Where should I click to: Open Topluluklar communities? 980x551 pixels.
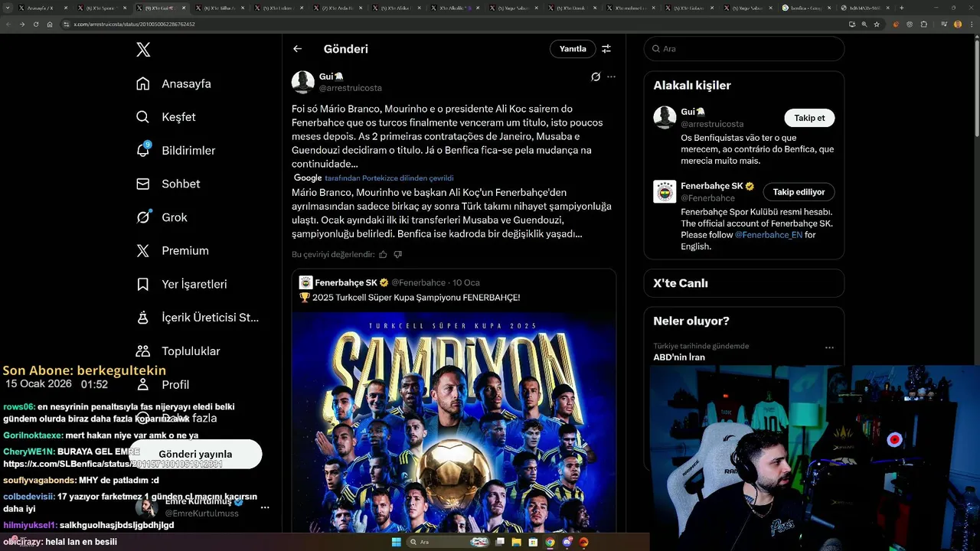pos(178,351)
